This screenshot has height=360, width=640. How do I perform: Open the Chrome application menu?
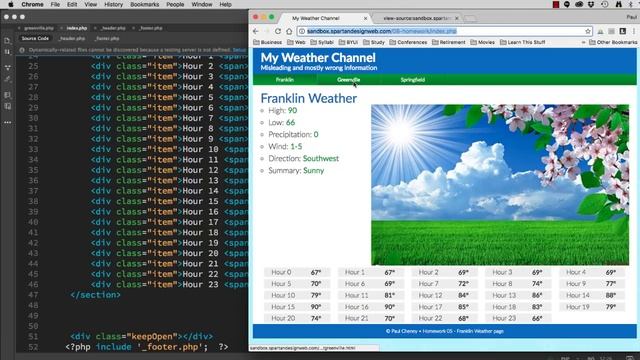pyautogui.click(x=32, y=4)
